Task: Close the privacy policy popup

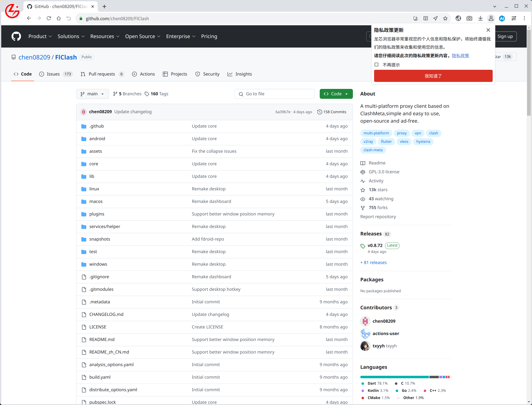Action: point(488,30)
